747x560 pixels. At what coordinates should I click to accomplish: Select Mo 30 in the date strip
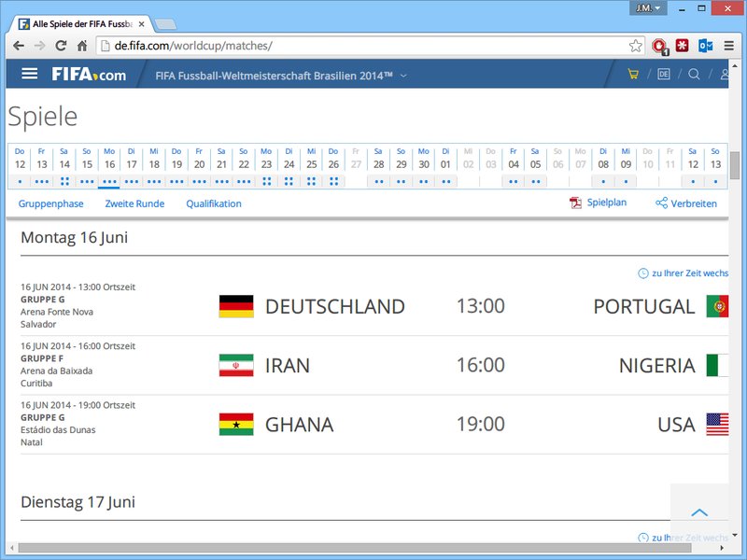424,166
